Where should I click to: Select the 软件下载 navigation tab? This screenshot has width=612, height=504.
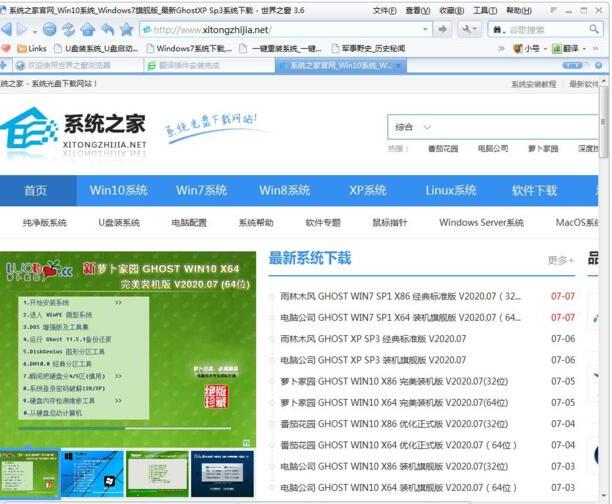(534, 191)
